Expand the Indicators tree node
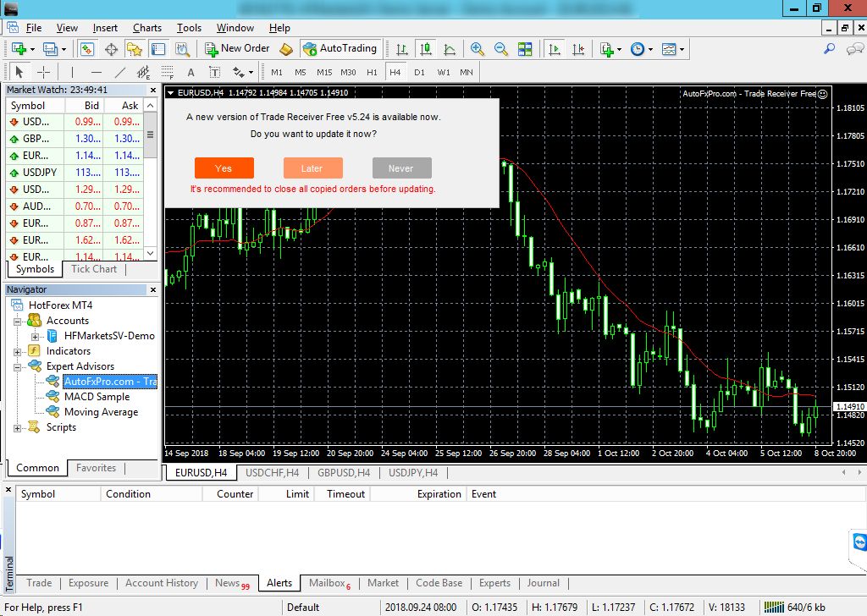 (17, 351)
